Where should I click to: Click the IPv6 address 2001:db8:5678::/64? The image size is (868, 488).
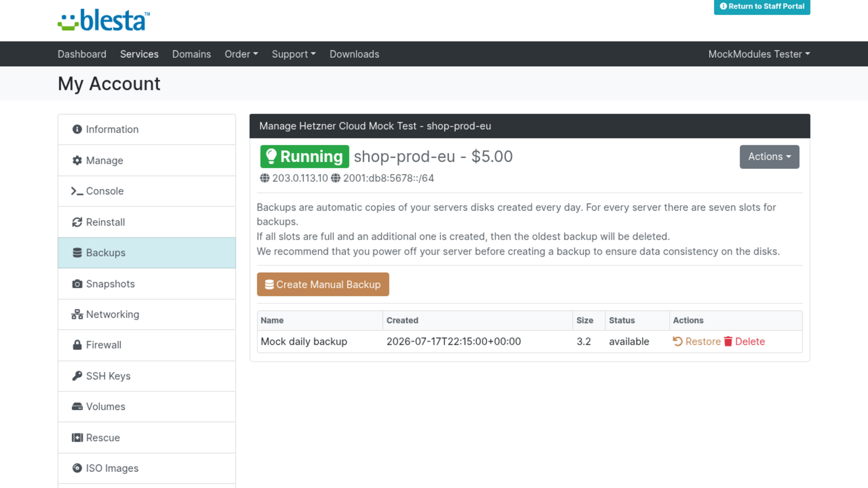388,178
